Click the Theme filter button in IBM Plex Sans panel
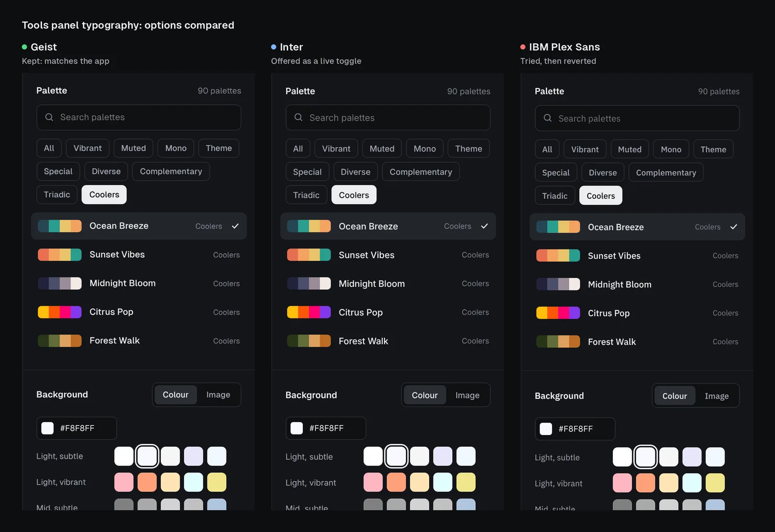Viewport: 775px width, 532px height. 713,150
